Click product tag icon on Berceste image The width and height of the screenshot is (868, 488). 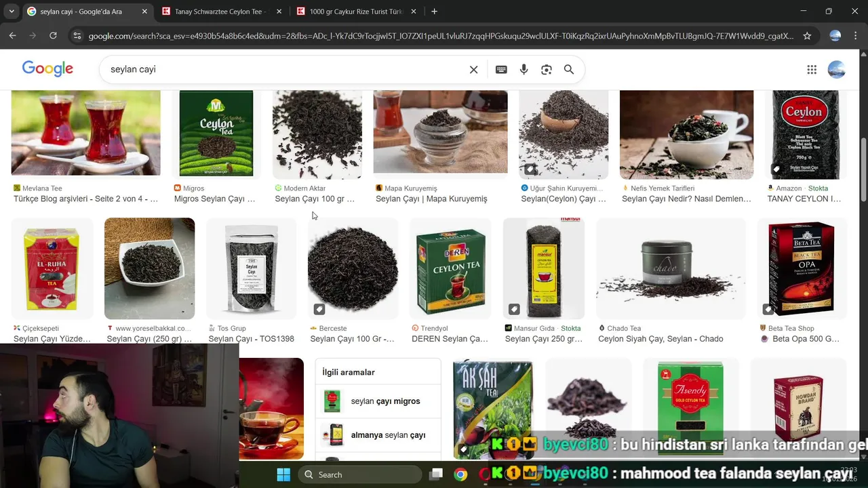click(319, 309)
